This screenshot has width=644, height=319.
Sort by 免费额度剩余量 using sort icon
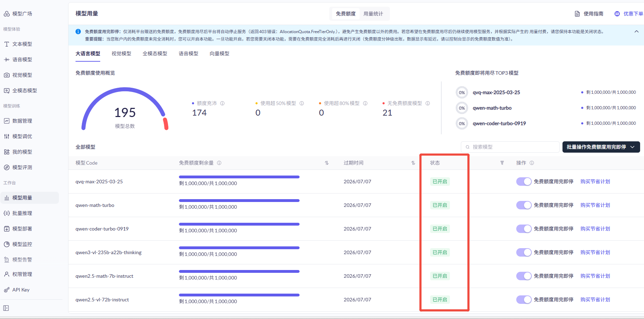coord(327,163)
